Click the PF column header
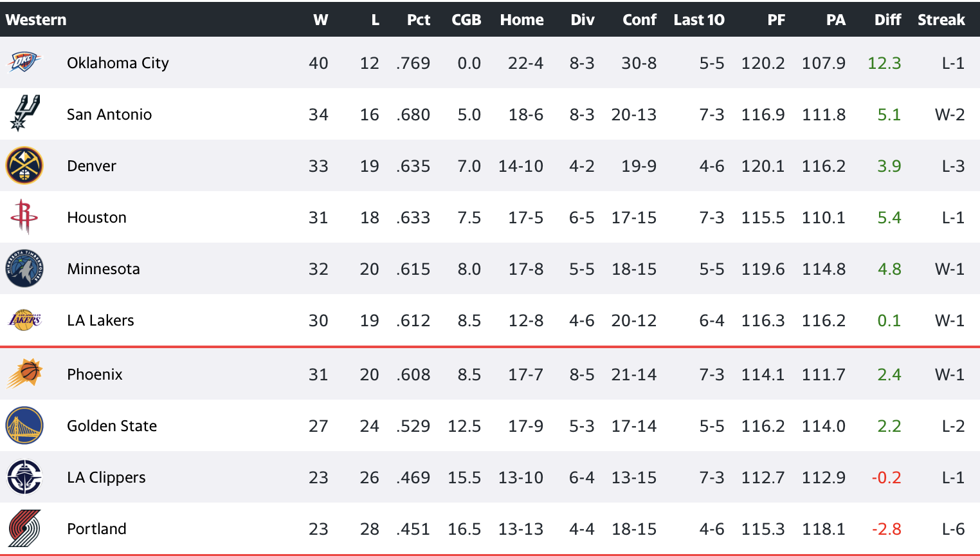Viewport: 980px width, 556px height. click(776, 20)
